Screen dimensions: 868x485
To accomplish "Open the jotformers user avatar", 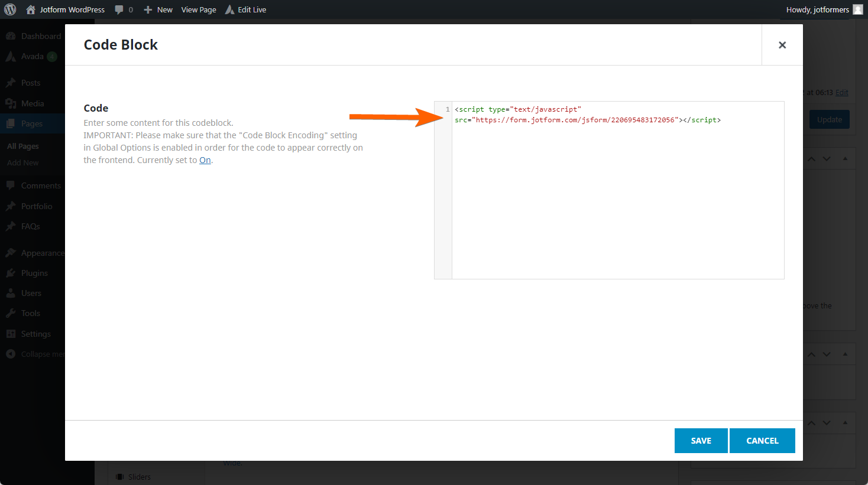I will (858, 9).
